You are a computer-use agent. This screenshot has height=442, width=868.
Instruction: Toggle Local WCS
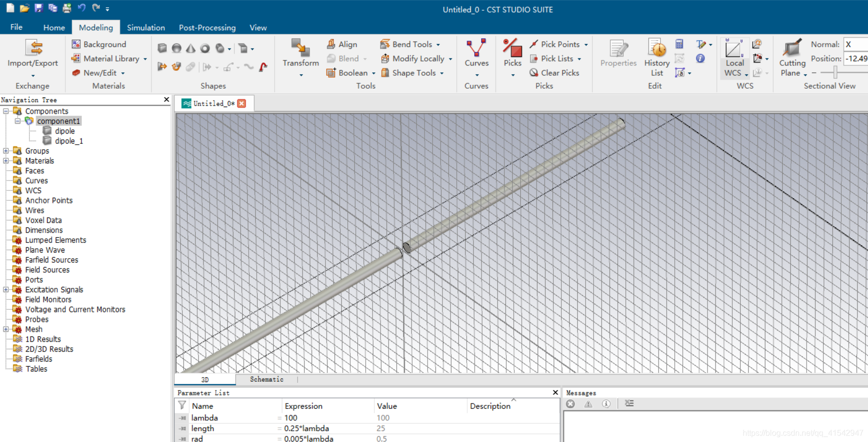point(734,58)
